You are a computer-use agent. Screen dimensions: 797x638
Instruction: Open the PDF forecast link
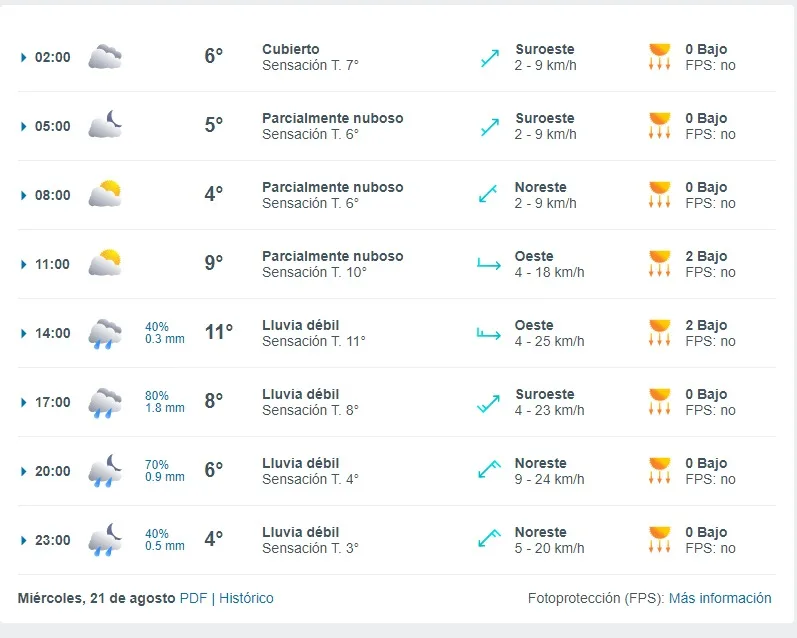[193, 598]
